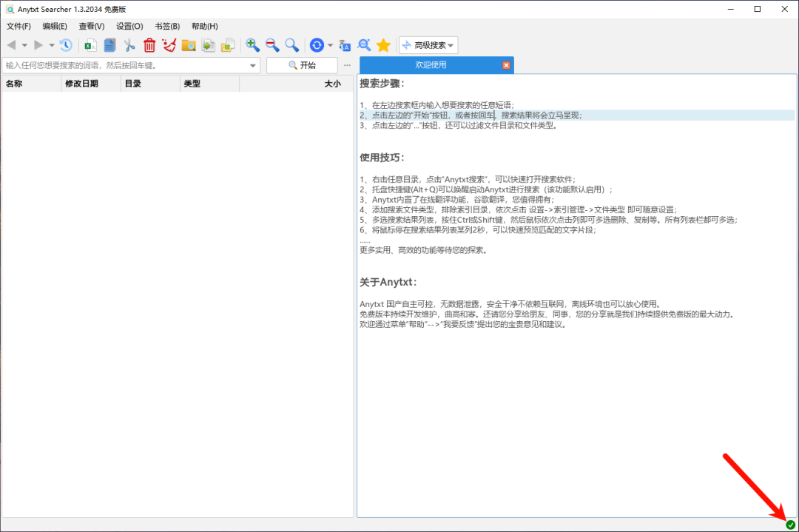
Task: Click tip line mentioning 谷歌翻译
Action: tap(456, 200)
